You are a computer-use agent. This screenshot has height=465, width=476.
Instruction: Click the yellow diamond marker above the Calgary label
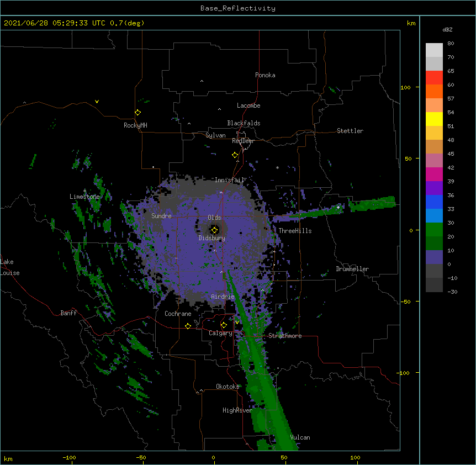click(x=224, y=325)
